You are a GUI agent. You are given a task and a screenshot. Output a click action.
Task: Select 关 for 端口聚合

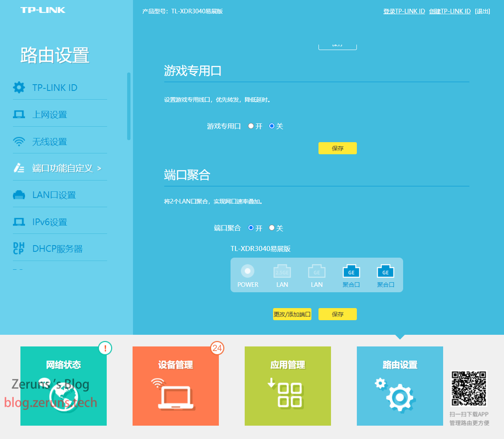tap(272, 228)
